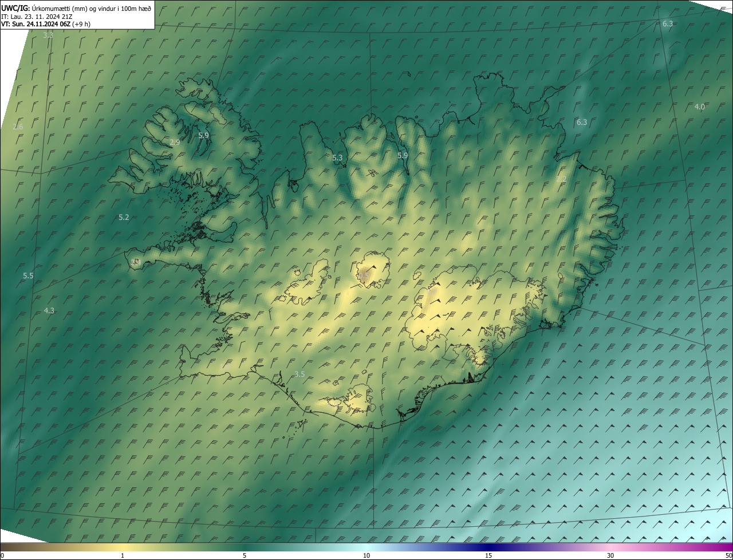Click the color scale tick label 15
733x560 pixels.
pyautogui.click(x=488, y=555)
